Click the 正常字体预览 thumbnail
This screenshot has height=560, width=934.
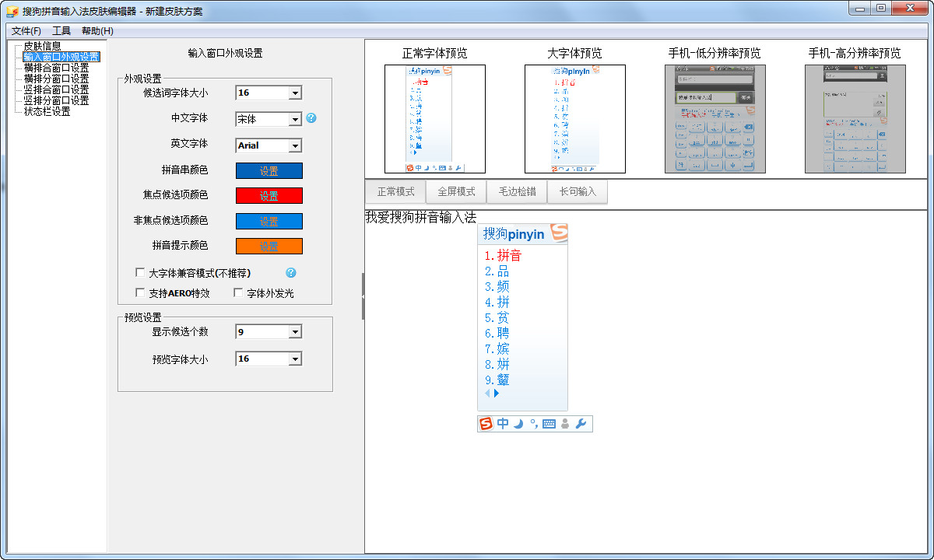[x=435, y=119]
